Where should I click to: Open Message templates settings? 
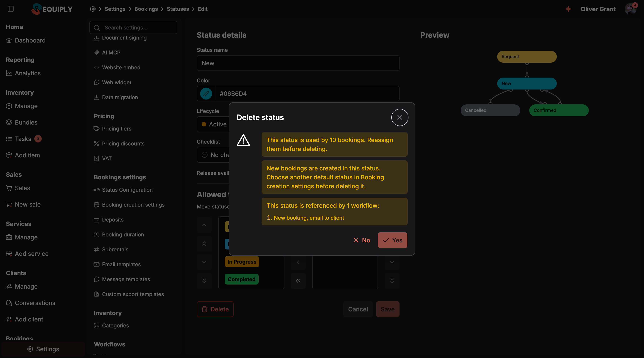pyautogui.click(x=122, y=279)
